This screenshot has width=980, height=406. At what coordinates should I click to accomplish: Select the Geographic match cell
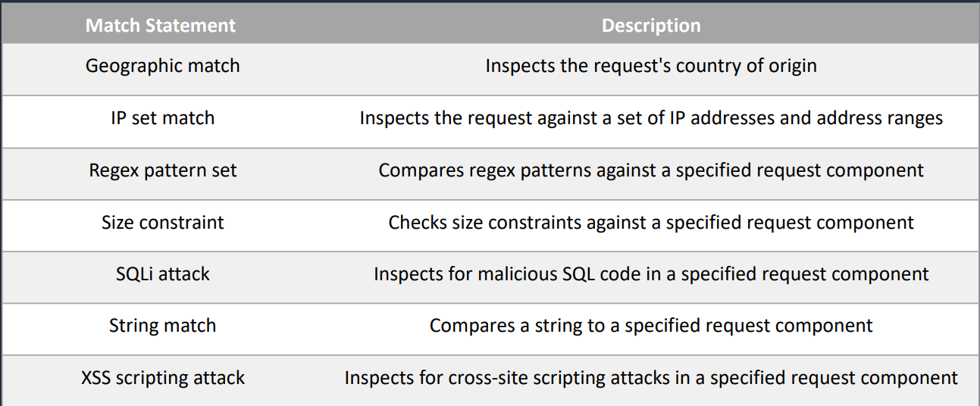point(162,66)
